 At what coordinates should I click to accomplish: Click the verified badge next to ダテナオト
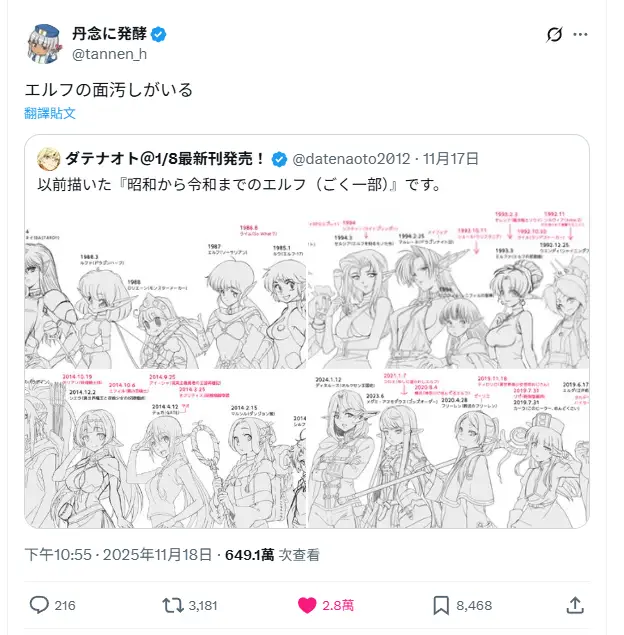tap(279, 159)
